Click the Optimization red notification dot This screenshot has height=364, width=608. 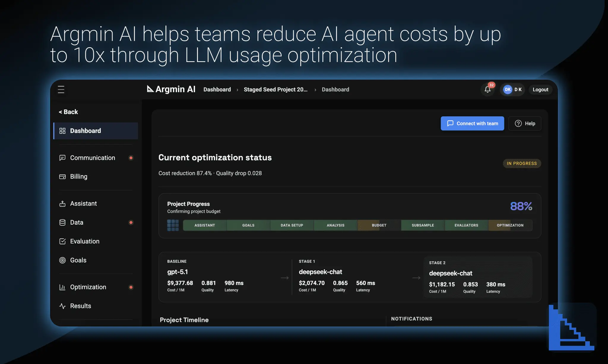pos(131,287)
